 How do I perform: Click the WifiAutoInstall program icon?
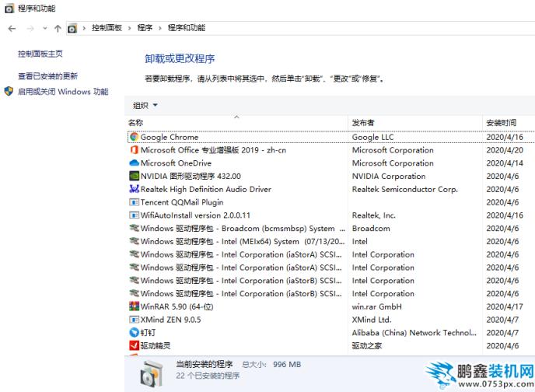click(134, 215)
